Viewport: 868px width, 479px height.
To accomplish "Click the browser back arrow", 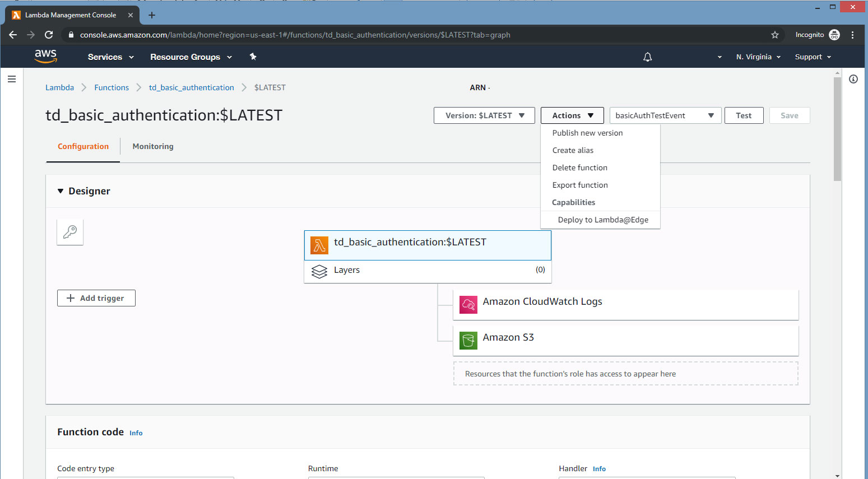I will [13, 35].
